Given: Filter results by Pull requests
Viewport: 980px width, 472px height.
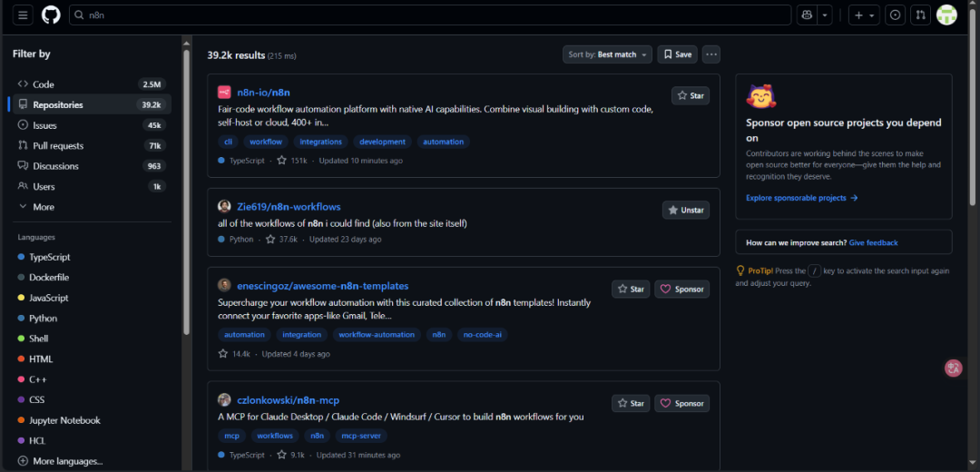Looking at the screenshot, I should [x=92, y=145].
